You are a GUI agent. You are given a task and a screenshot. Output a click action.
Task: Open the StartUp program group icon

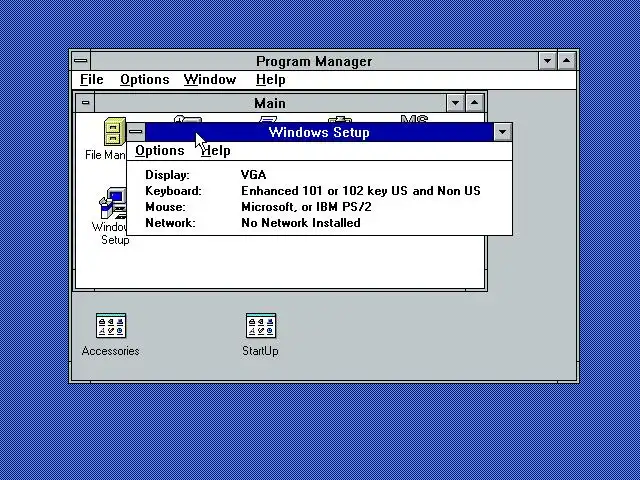[x=261, y=326]
